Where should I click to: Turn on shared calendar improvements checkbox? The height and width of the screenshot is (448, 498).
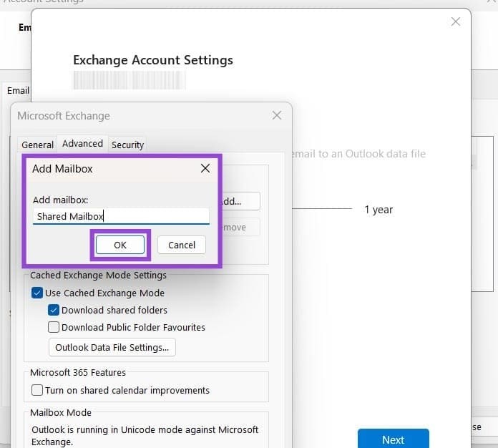coord(37,390)
